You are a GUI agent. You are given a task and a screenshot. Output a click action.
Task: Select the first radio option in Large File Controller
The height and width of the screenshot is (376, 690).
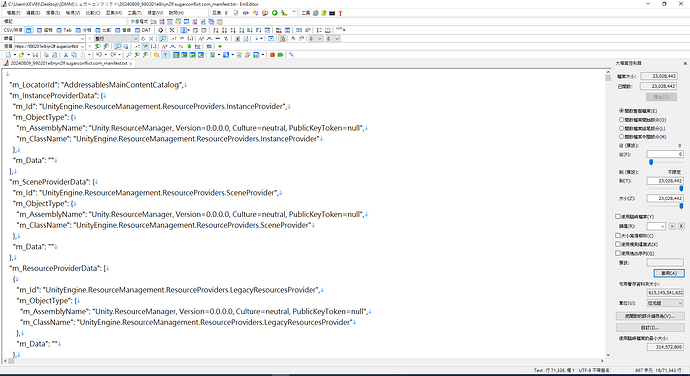(x=621, y=111)
